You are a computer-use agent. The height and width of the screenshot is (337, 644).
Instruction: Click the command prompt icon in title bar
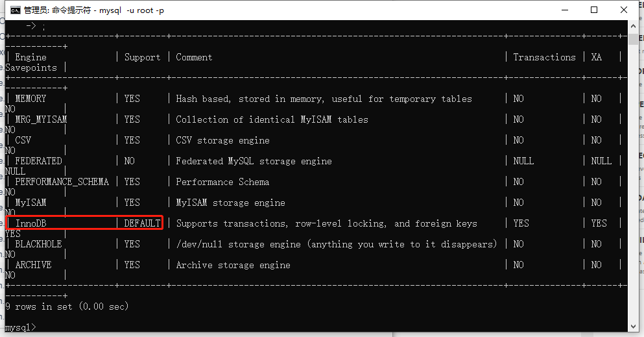pos(14,10)
